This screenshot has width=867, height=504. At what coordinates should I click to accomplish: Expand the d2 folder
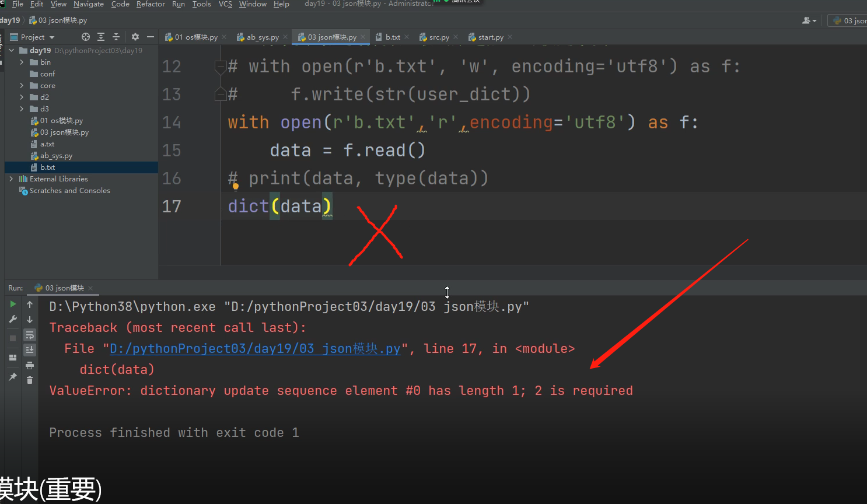point(22,97)
